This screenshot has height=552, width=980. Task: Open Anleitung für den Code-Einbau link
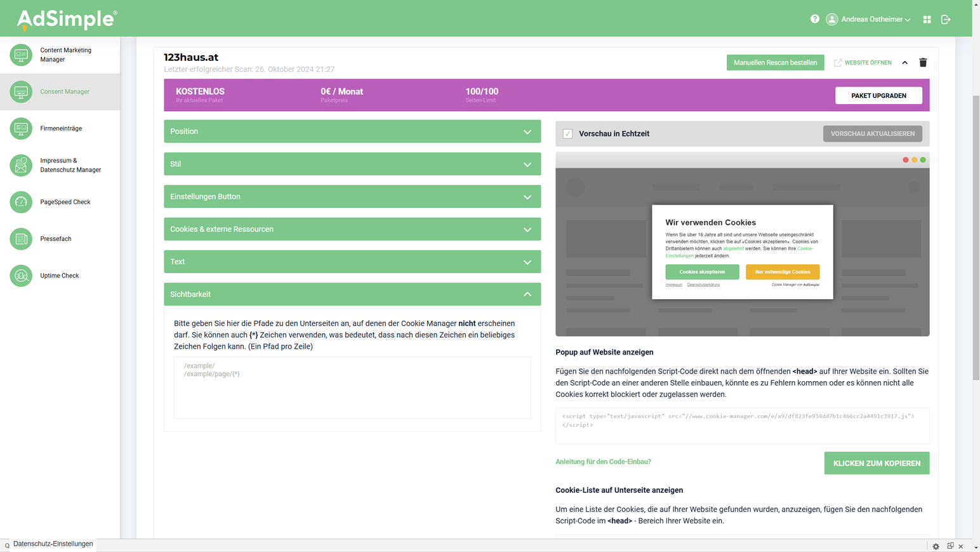pyautogui.click(x=603, y=462)
